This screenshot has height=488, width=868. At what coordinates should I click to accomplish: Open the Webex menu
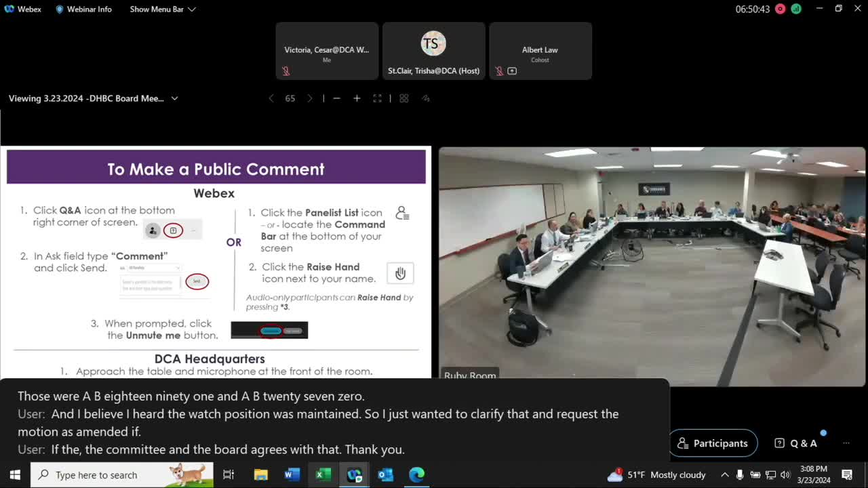coord(22,9)
